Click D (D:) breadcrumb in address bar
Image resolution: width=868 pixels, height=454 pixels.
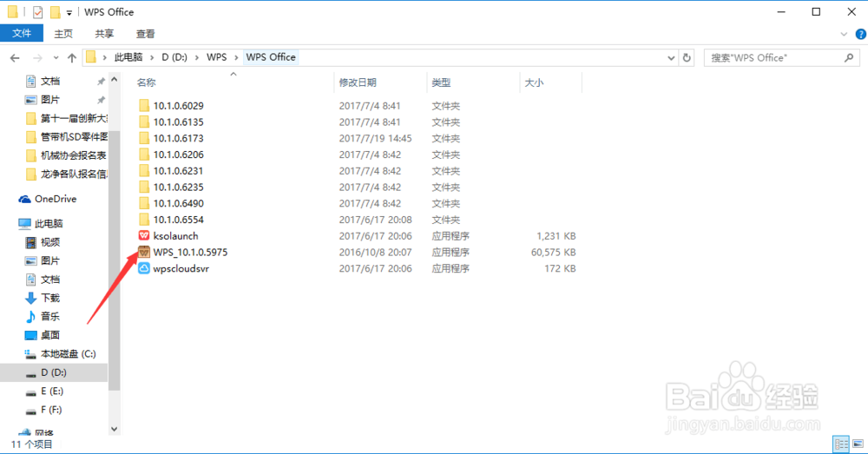coord(174,57)
